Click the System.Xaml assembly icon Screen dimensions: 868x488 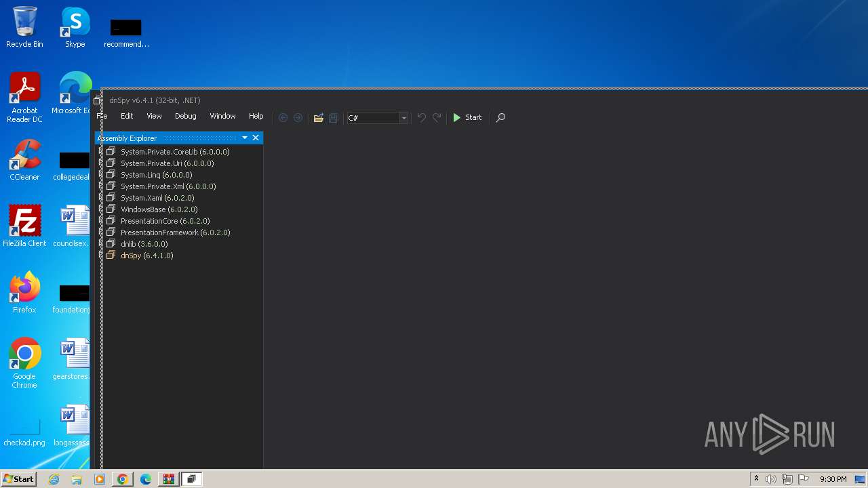[111, 197]
